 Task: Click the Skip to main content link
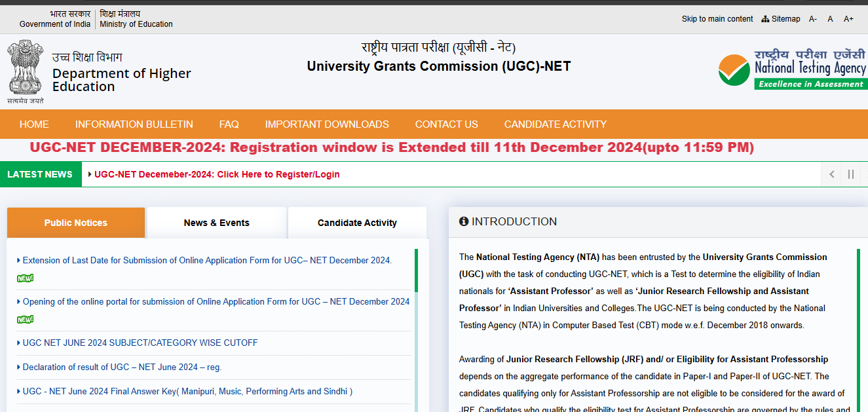[717, 18]
